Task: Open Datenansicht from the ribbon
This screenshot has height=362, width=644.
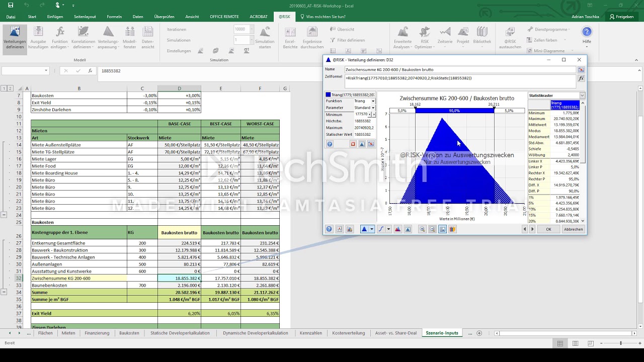Action: point(148,38)
